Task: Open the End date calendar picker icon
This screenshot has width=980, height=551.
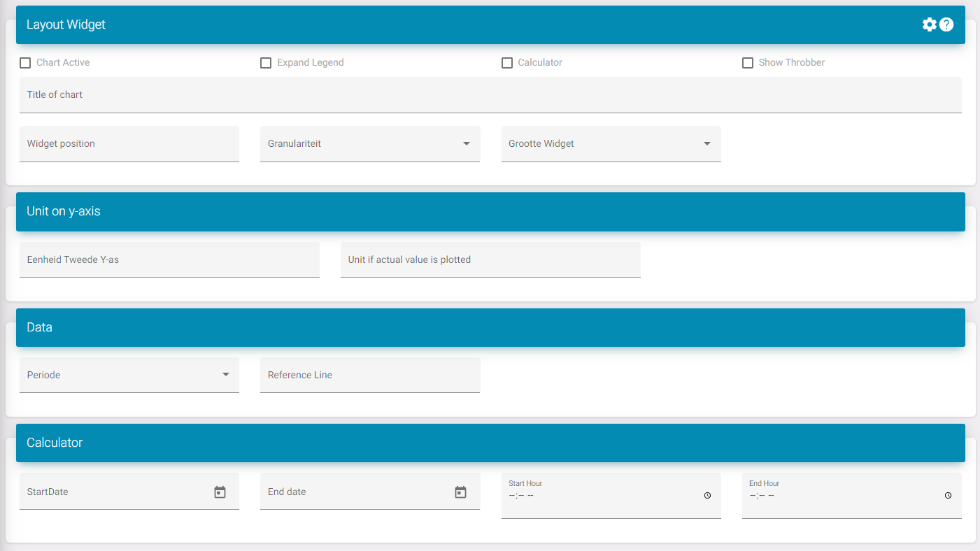Action: tap(460, 492)
